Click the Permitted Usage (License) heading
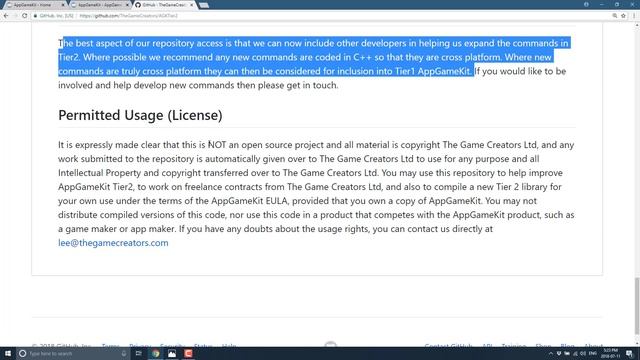Viewport: 640px width, 360px height. point(140,115)
